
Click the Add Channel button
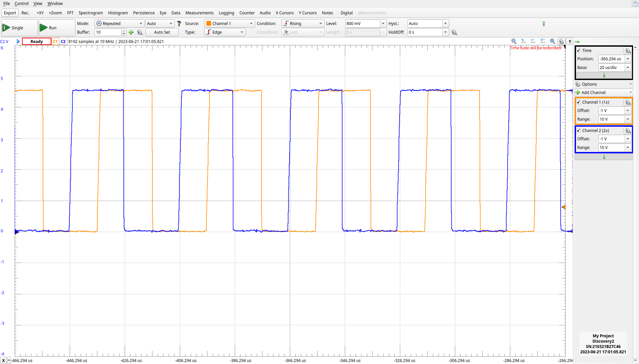[604, 92]
